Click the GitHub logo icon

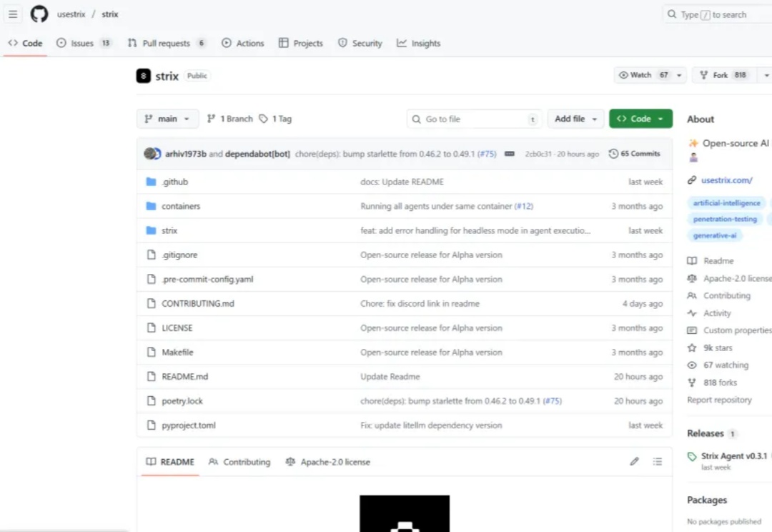tap(39, 14)
